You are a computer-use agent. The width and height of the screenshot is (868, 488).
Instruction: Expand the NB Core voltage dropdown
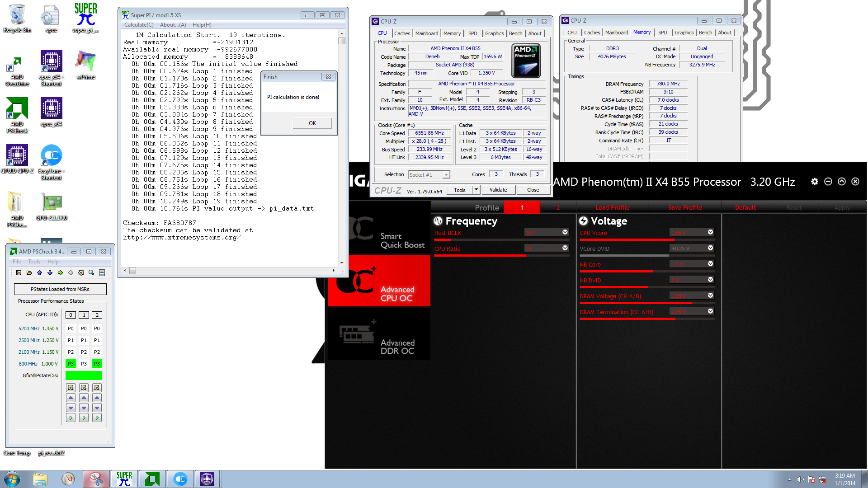tap(710, 264)
